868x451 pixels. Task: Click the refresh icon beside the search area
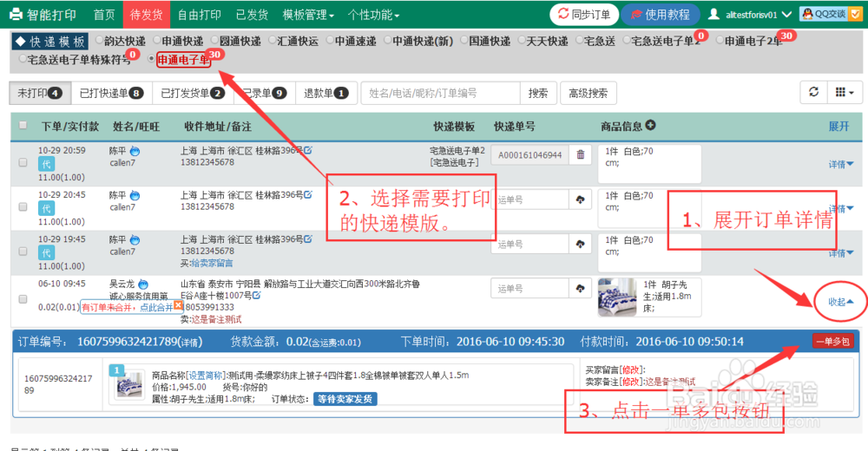pos(814,92)
